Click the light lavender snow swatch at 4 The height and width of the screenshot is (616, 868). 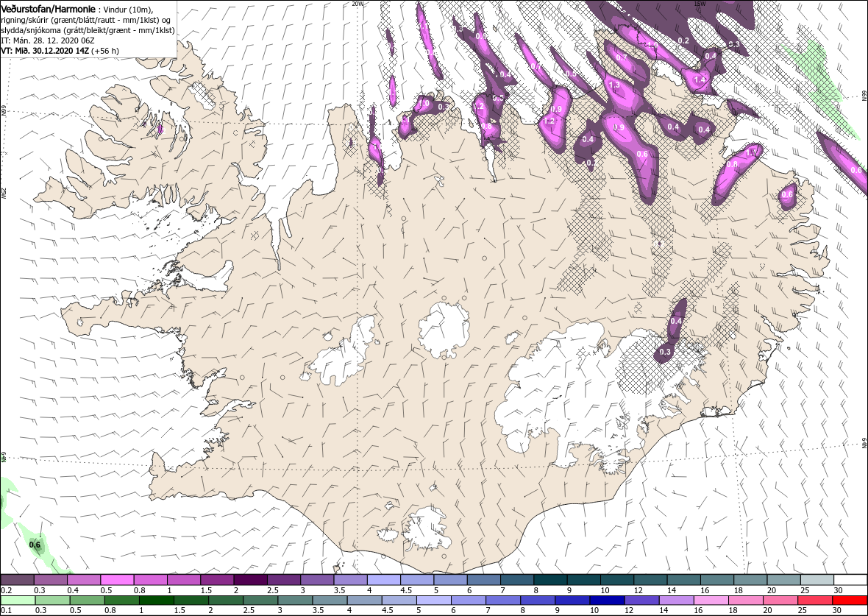pos(384,580)
